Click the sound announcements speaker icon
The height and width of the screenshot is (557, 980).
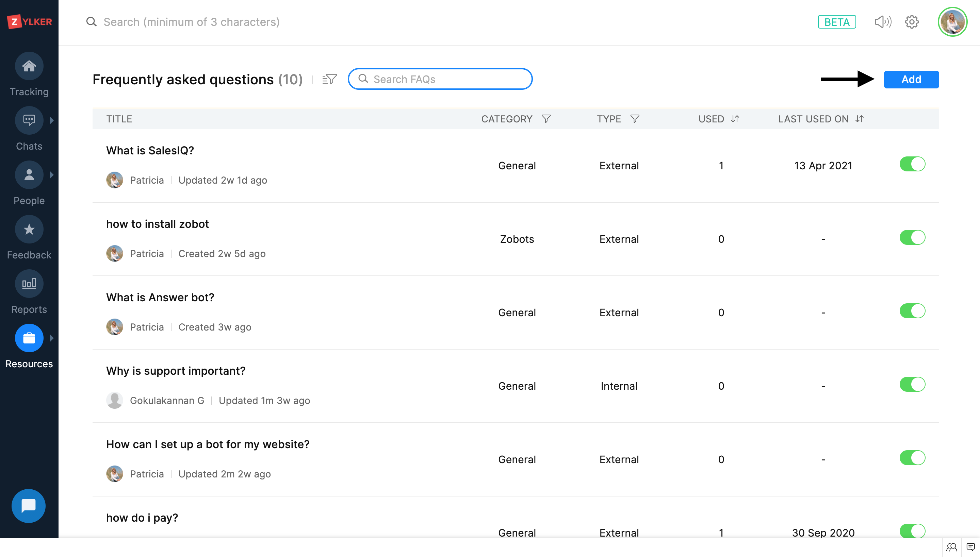(x=883, y=22)
